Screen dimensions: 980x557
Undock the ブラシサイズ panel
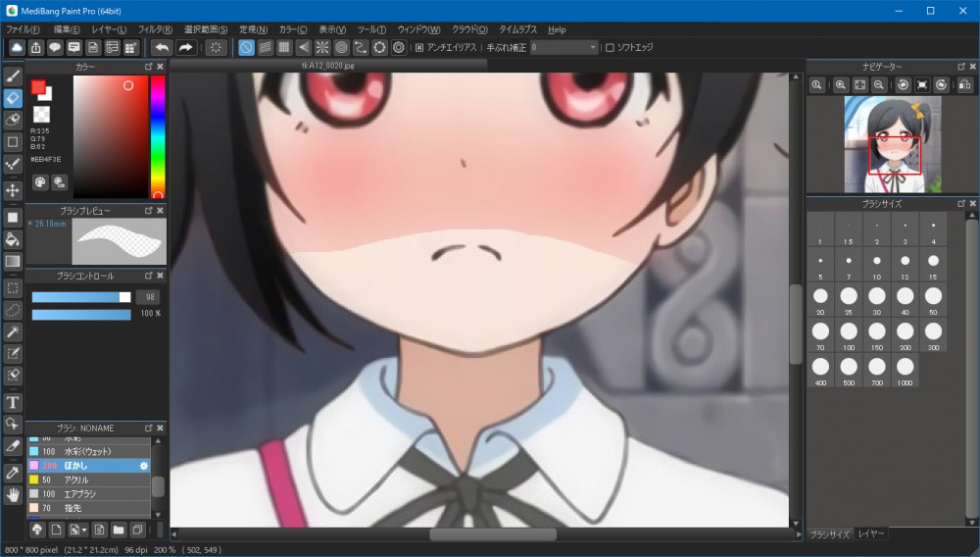coord(961,204)
